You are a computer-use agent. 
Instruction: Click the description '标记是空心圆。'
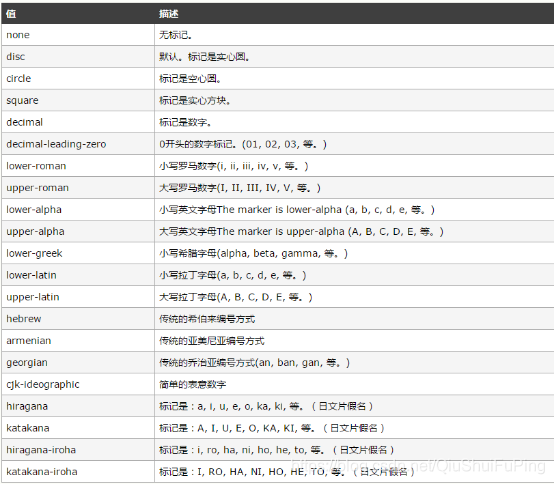pos(190,79)
